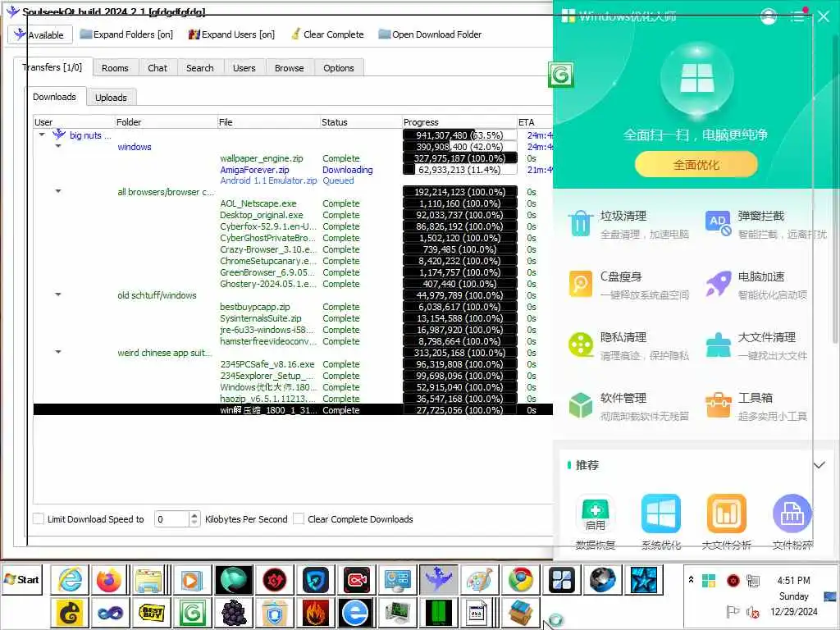Image resolution: width=840 pixels, height=630 pixels.
Task: Open the Windows Start button
Action: pos(22,580)
